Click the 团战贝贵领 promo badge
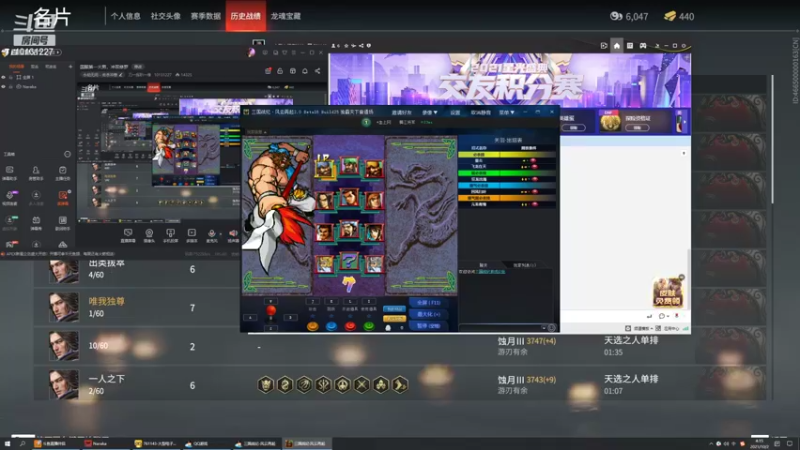Viewport: 800px width, 450px height. click(668, 292)
